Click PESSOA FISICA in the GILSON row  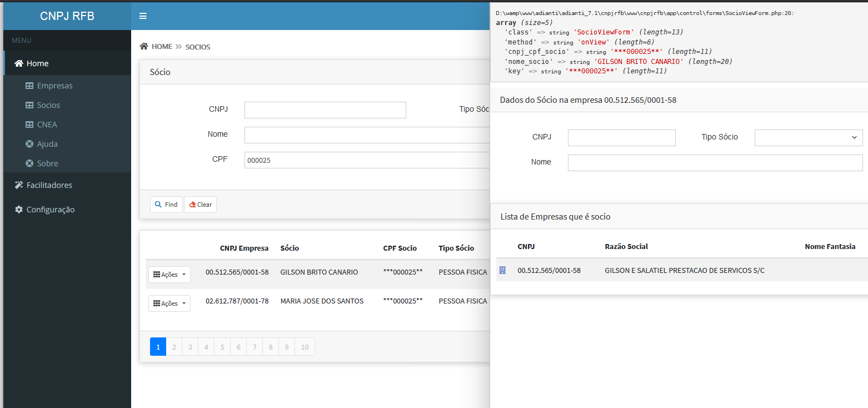tap(463, 272)
